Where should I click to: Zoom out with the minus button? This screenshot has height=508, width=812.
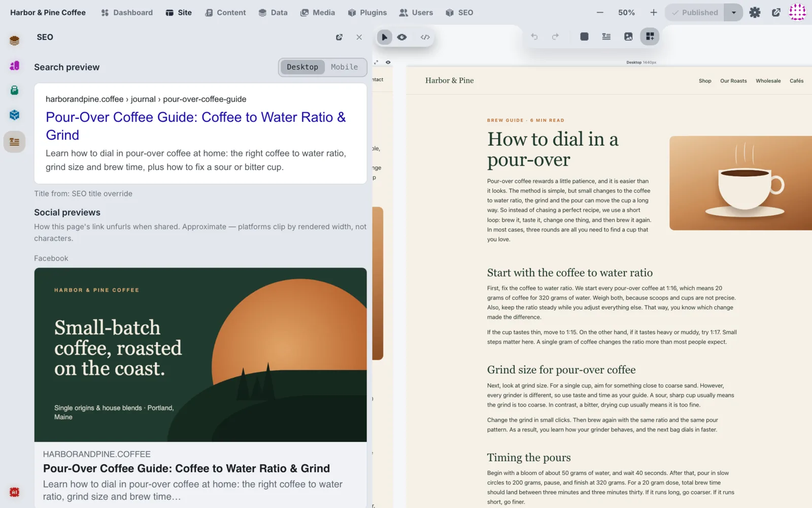600,13
